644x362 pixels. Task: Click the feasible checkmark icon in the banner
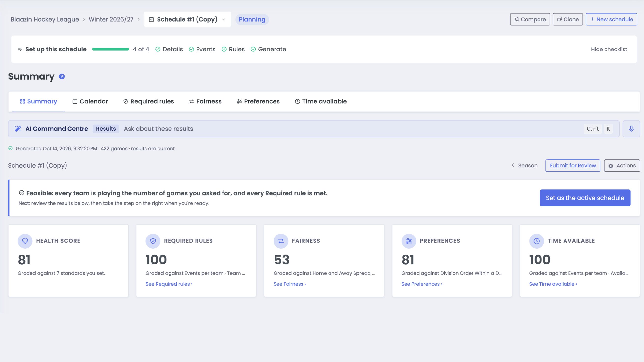[22, 193]
